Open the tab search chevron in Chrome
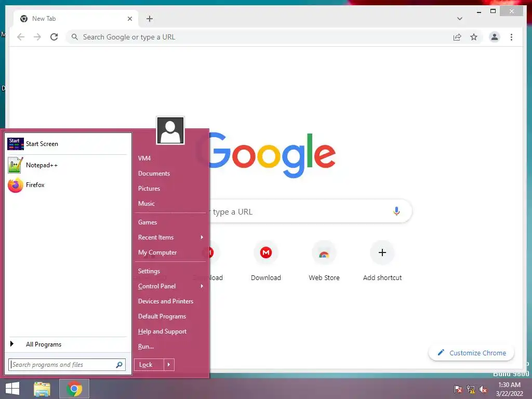This screenshot has width=532, height=399. click(x=459, y=19)
